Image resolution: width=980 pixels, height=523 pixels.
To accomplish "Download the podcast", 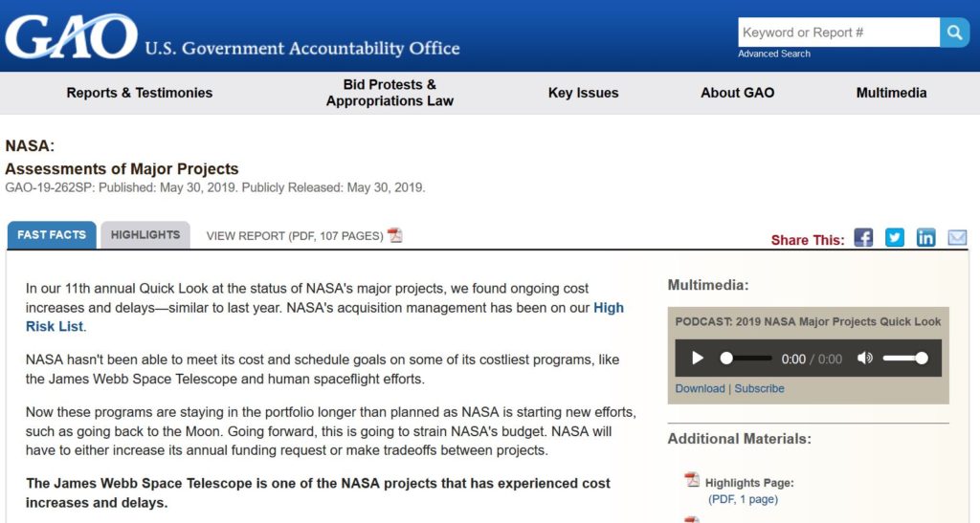I will (700, 388).
